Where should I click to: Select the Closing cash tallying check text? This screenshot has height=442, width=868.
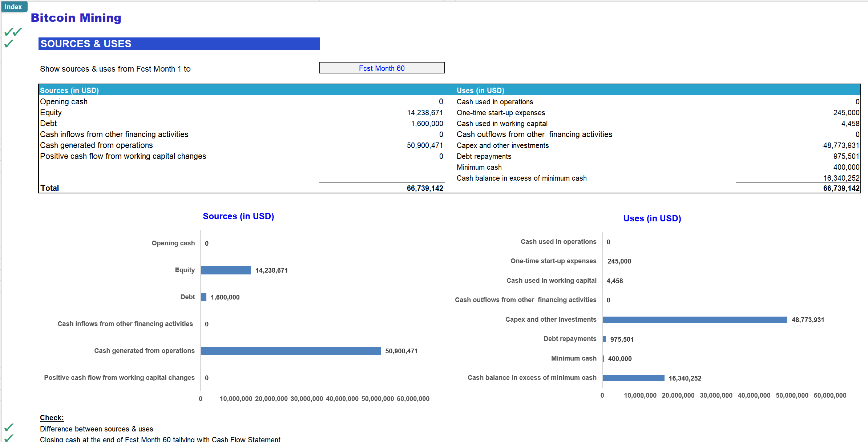pyautogui.click(x=160, y=439)
